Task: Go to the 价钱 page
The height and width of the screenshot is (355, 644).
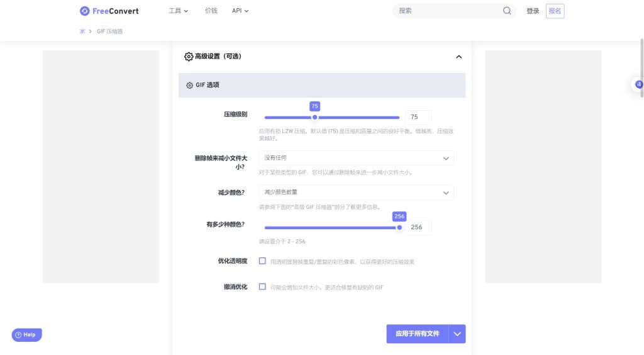Action: [x=211, y=11]
